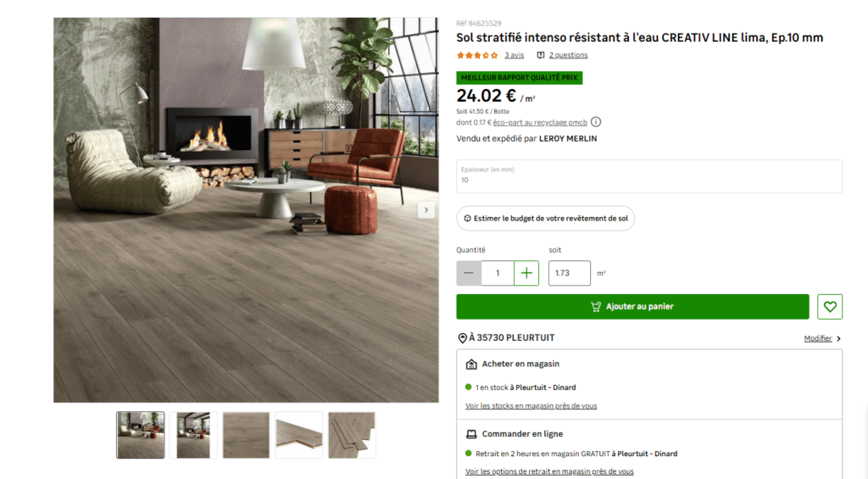Screen dimensions: 868x479
Task: Click the star rating icons
Action: (x=477, y=55)
